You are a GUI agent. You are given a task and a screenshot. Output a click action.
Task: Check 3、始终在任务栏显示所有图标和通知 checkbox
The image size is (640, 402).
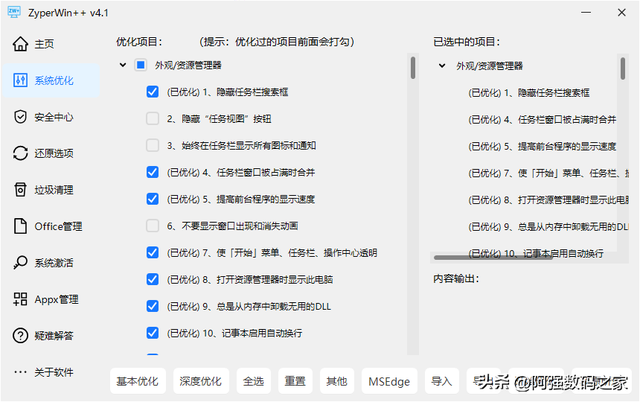click(x=153, y=145)
